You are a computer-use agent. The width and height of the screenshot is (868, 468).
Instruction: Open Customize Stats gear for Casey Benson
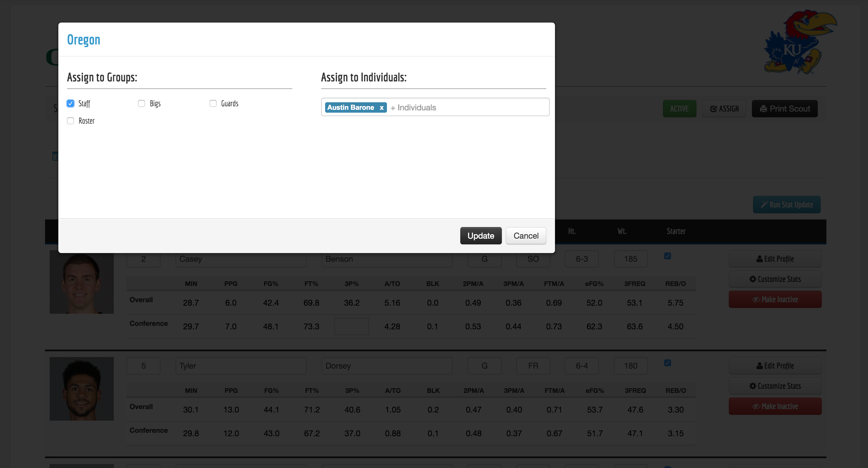tap(775, 279)
